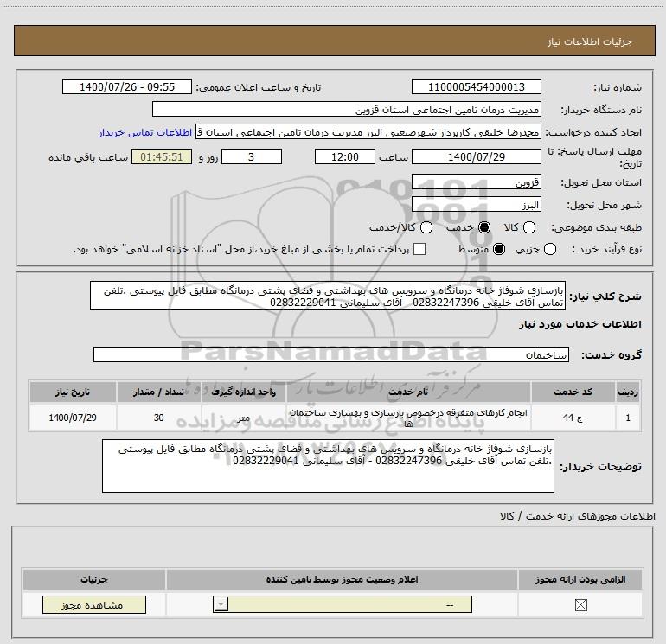Click the تاریخ نیاز column header
This screenshot has height=644, width=666.
click(73, 392)
